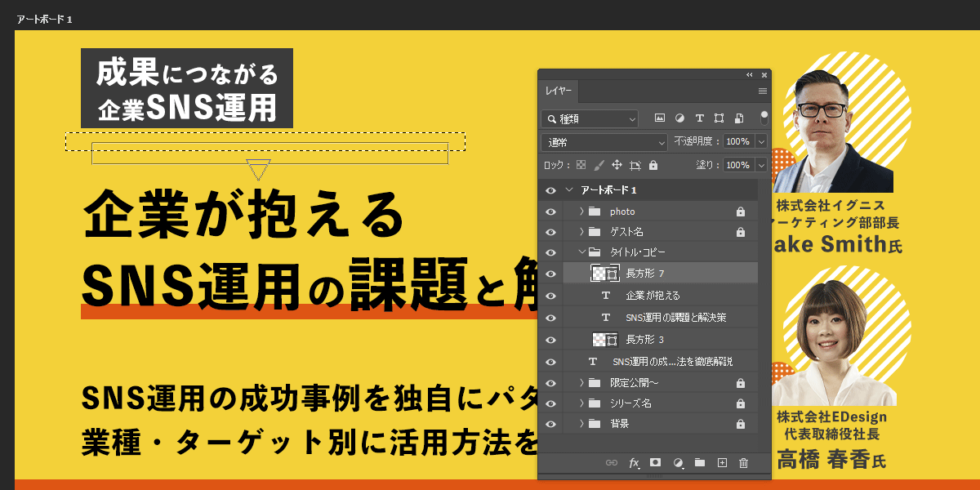Expand the photo group chevron
The width and height of the screenshot is (980, 490).
click(x=581, y=212)
